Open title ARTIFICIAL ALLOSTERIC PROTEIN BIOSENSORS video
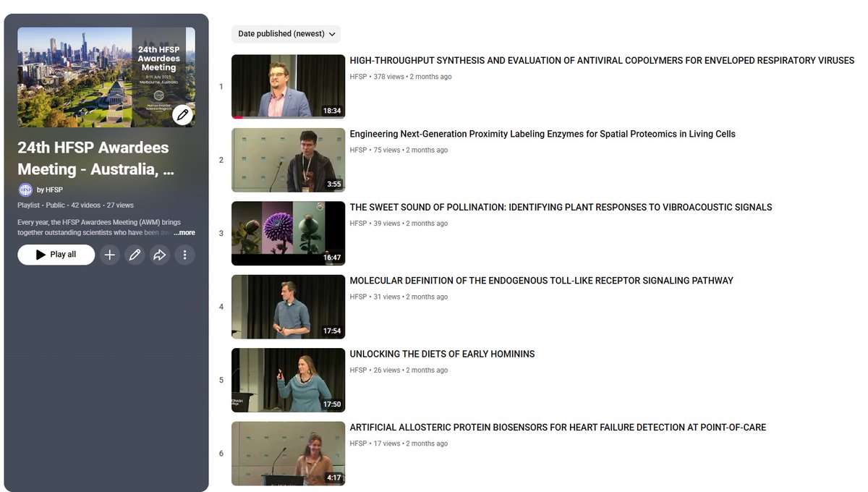868x492 pixels. [558, 428]
